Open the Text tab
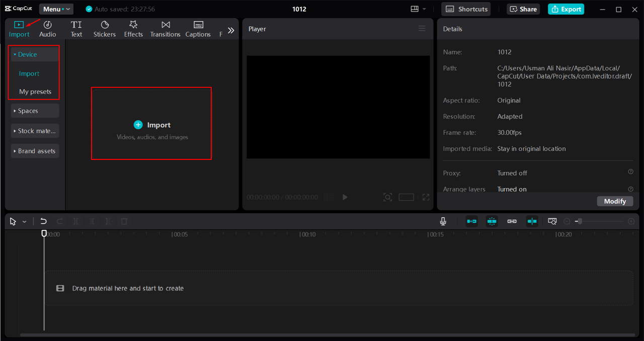 pyautogui.click(x=76, y=29)
